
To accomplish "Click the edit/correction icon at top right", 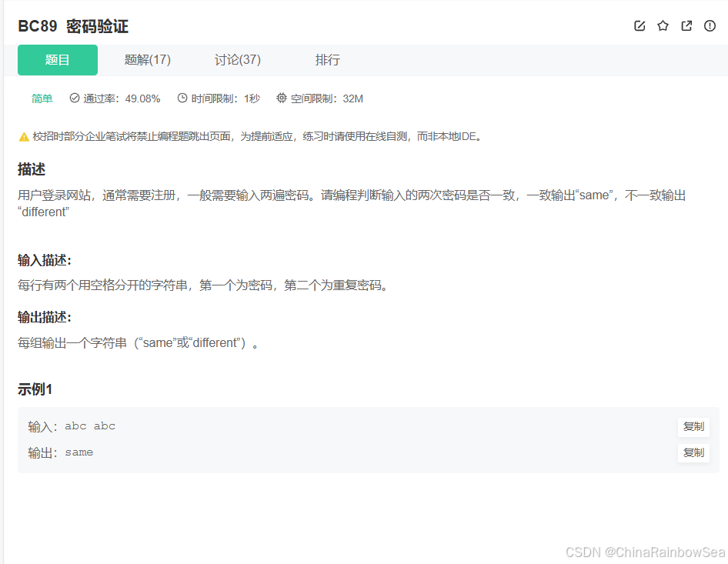I will pyautogui.click(x=640, y=25).
